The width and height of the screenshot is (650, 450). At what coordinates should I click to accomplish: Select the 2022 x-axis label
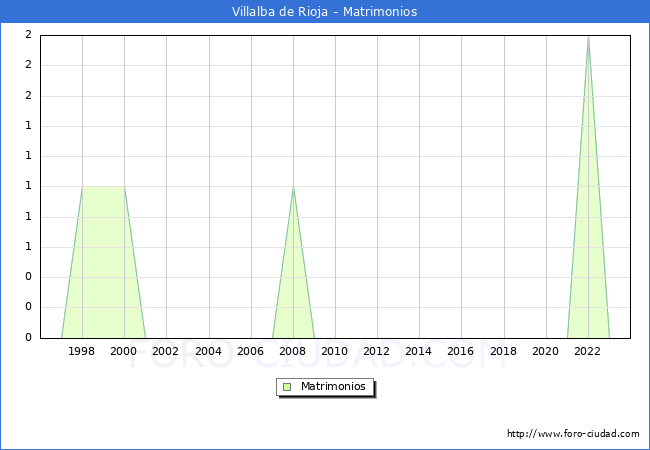click(587, 351)
